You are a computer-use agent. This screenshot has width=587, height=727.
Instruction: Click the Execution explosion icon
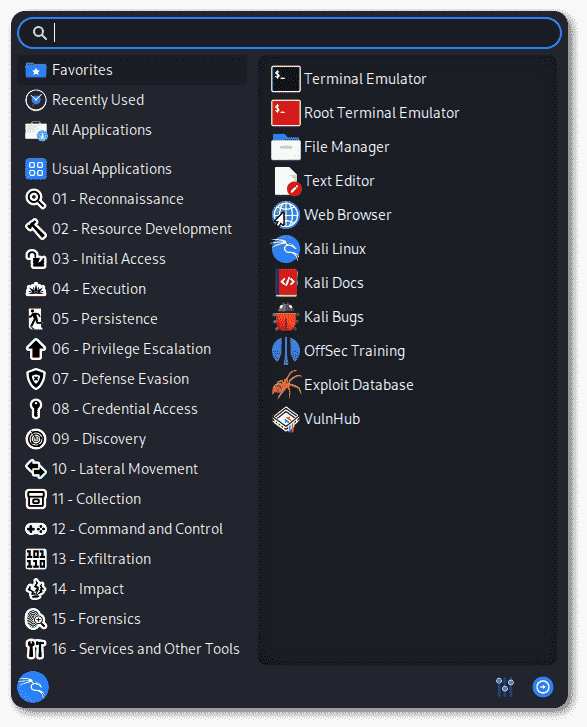(x=36, y=289)
